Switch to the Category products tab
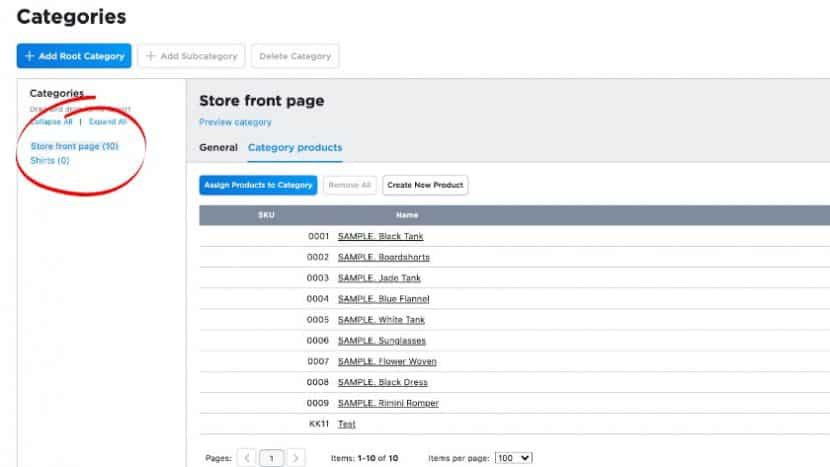This screenshot has height=467, width=830. (x=295, y=148)
